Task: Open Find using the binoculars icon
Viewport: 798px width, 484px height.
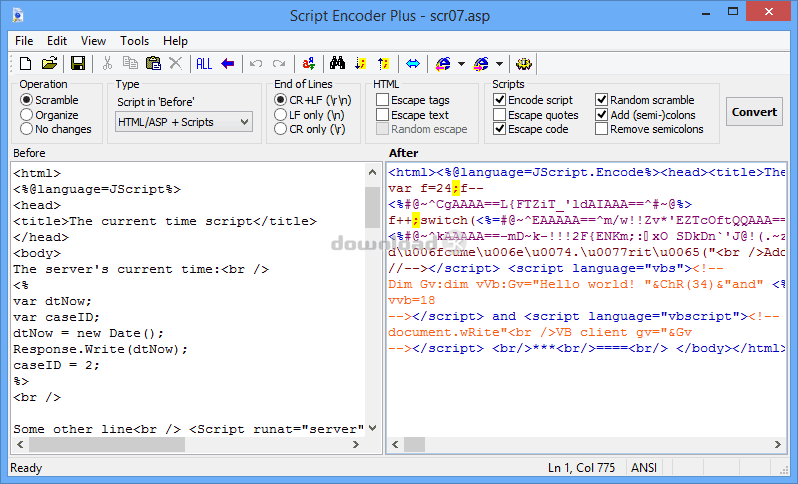Action: 337,64
